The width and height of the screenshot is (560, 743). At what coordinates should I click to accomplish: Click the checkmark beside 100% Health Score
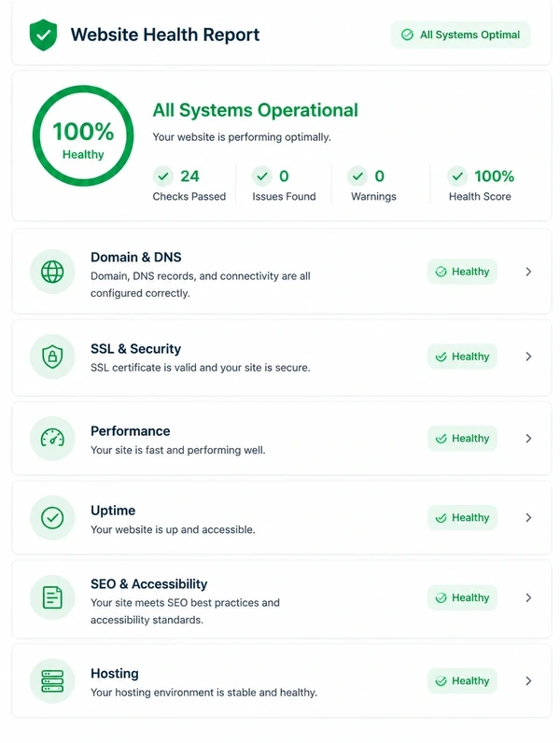[457, 176]
